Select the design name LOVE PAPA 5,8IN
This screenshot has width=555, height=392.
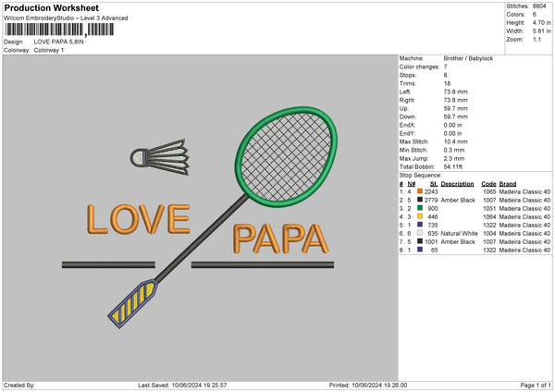click(59, 42)
